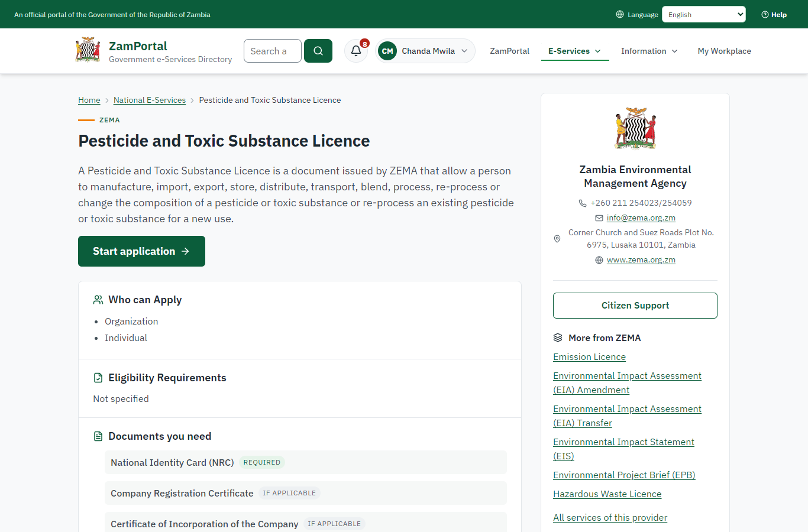The image size is (808, 532).
Task: Open Environmental Impact Statement (EIS) link
Action: (623, 449)
